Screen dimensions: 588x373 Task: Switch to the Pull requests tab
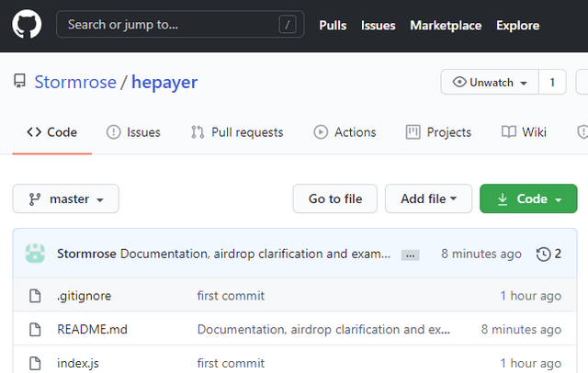click(237, 132)
